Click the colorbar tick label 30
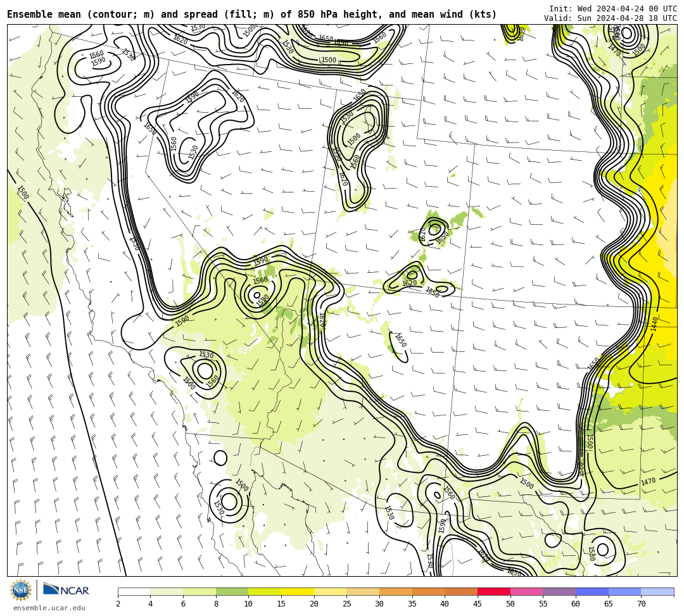 [379, 604]
